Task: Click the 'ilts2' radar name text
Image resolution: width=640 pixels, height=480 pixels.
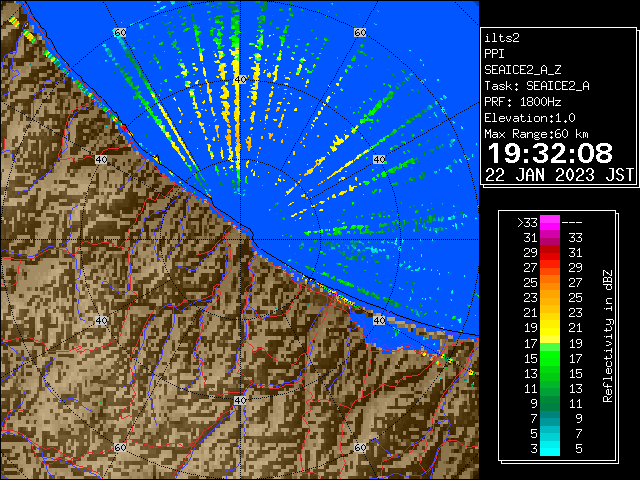Action: [x=502, y=38]
